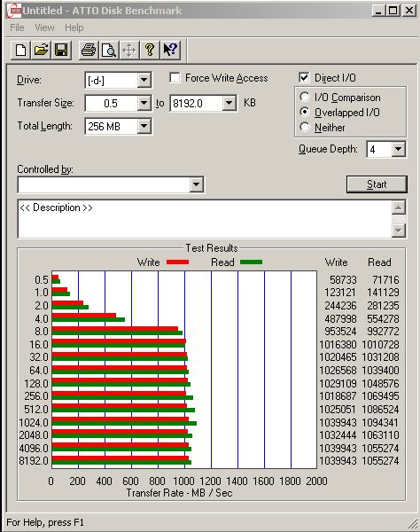This screenshot has height=532, width=420.
Task: Click the Transfer Rate - MB / Sec axis label
Action: 179,493
